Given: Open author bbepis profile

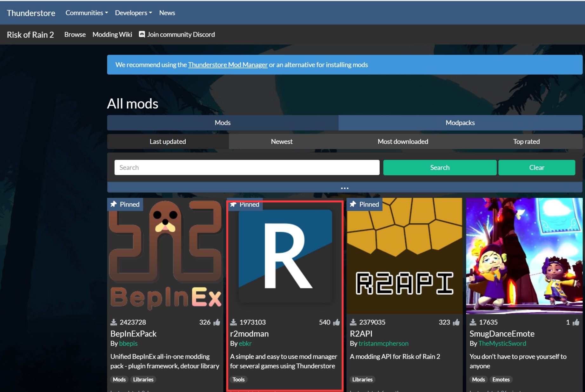Looking at the screenshot, I should [x=128, y=343].
